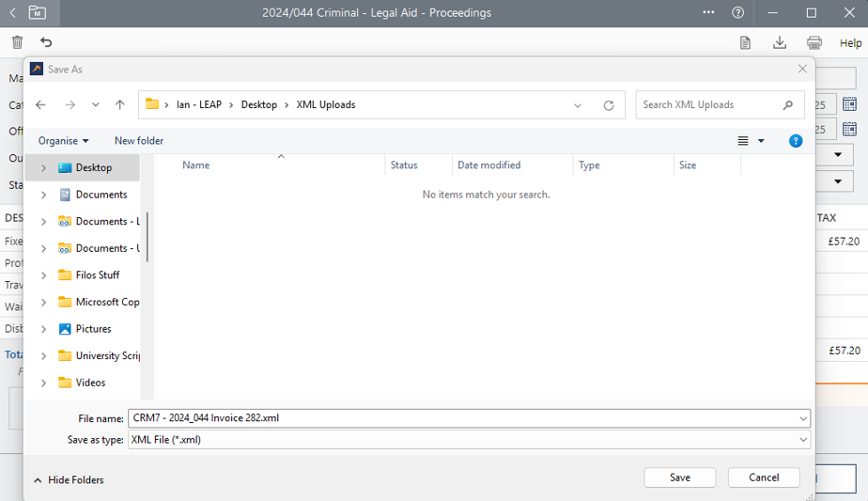
Task: Select Filos Stuff in navigation tree
Action: coord(97,275)
